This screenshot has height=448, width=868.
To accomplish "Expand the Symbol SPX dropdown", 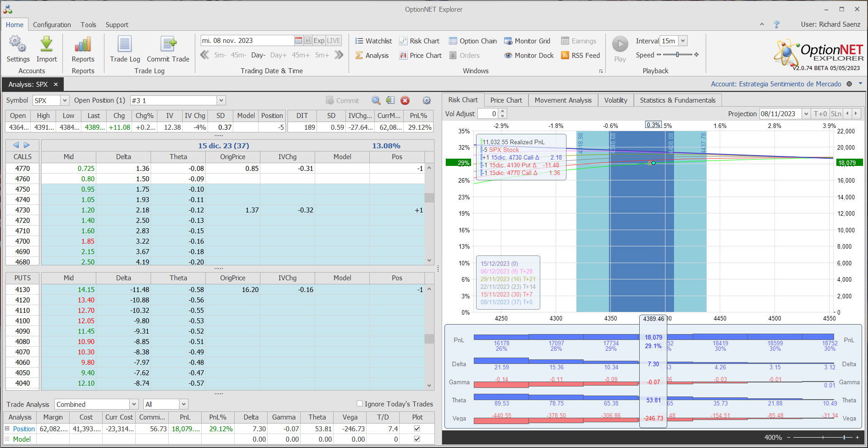I will click(x=65, y=100).
